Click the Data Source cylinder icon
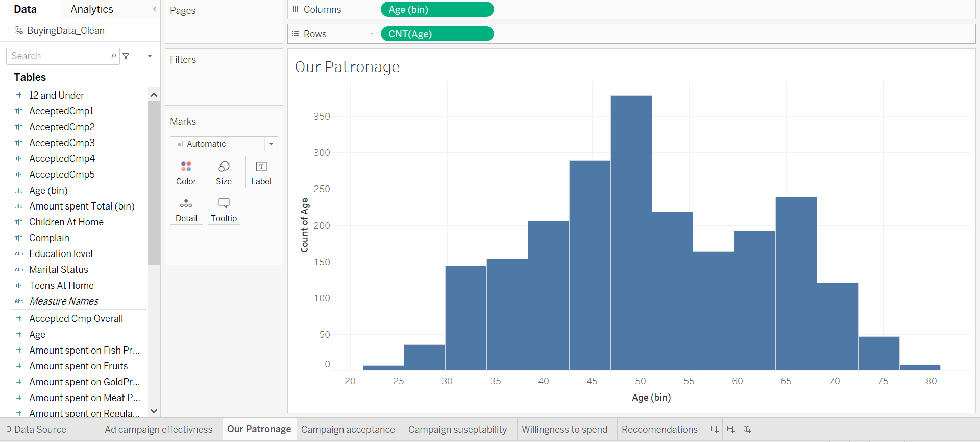 click(9, 429)
